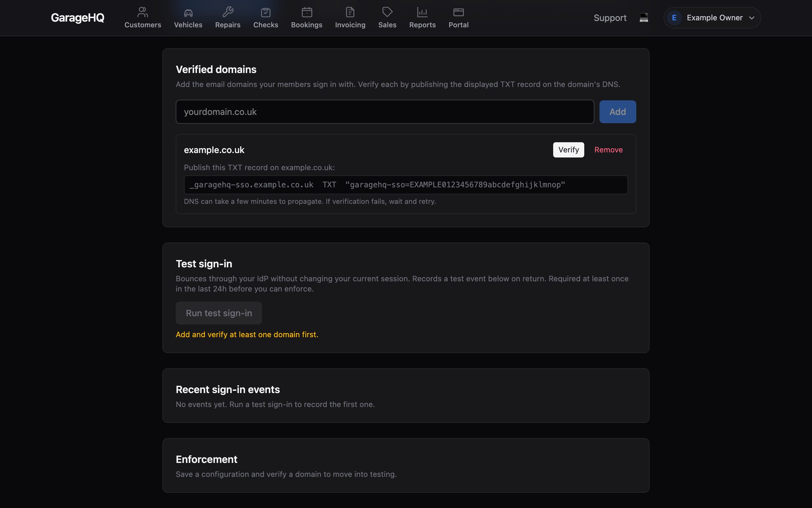Open the Portal window icon
Viewport: 812px width, 508px height.
tap(458, 12)
